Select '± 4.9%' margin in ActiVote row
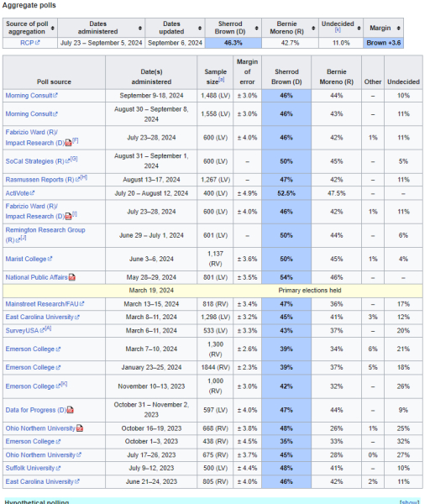This screenshot has width=430, height=504. click(x=247, y=193)
